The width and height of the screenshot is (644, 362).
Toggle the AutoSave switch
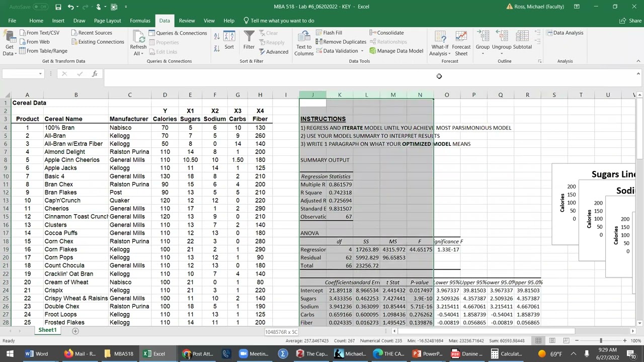coord(40,7)
